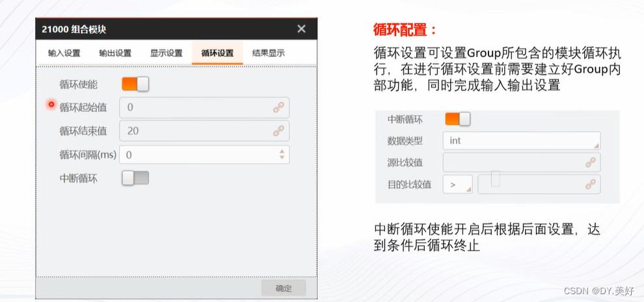This screenshot has width=644, height=302.
Task: Click the 循环使能 label
Action: [79, 84]
